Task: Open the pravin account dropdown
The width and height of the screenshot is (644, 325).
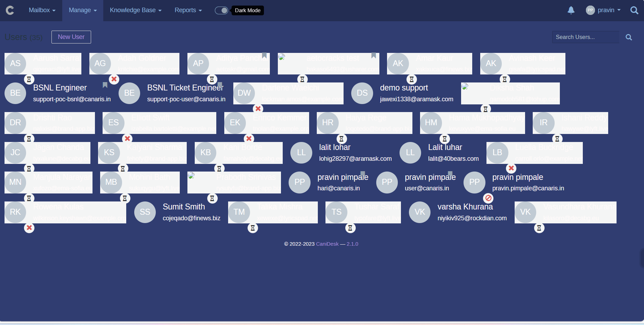Action: [604, 10]
